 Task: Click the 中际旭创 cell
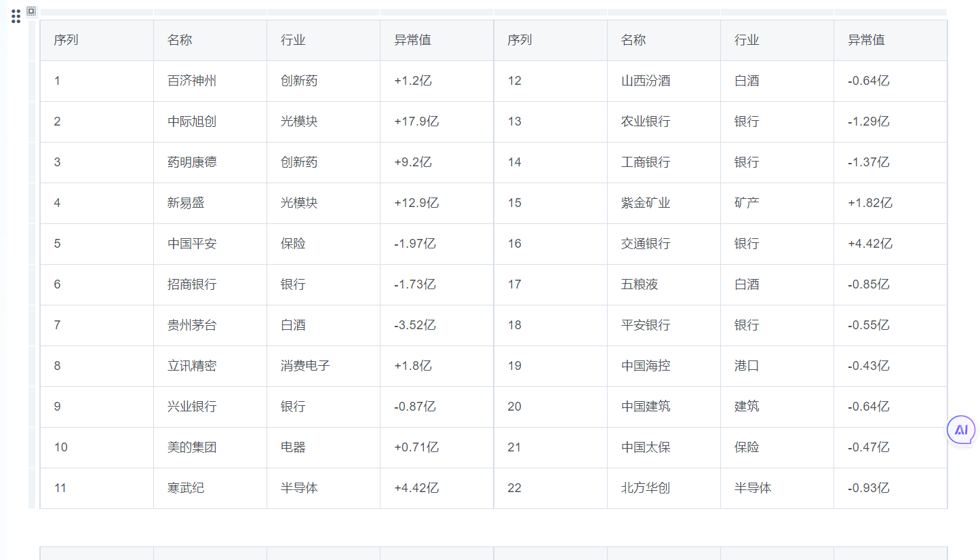pyautogui.click(x=192, y=122)
